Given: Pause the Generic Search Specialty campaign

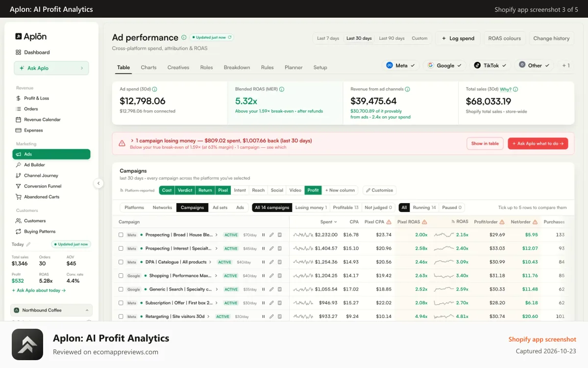Looking at the screenshot, I should [264, 289].
